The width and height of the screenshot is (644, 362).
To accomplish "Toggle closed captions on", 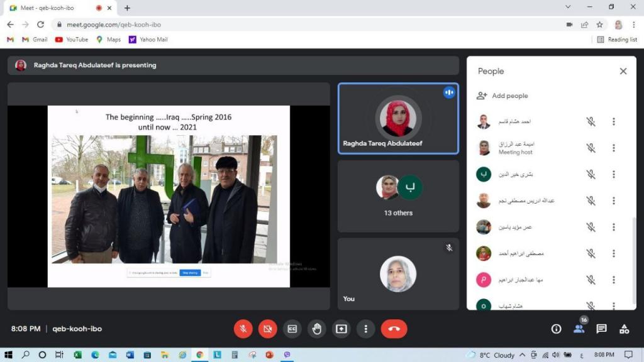I will tap(292, 329).
